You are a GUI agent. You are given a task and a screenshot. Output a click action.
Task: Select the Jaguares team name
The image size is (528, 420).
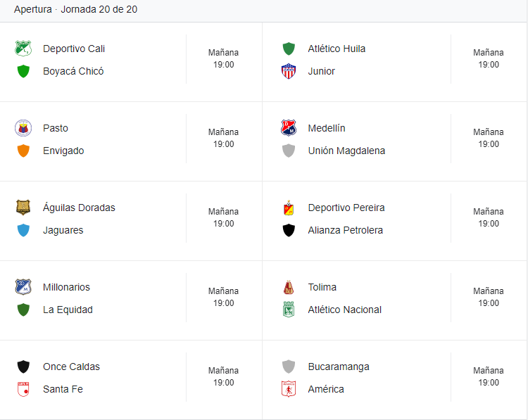tap(63, 230)
